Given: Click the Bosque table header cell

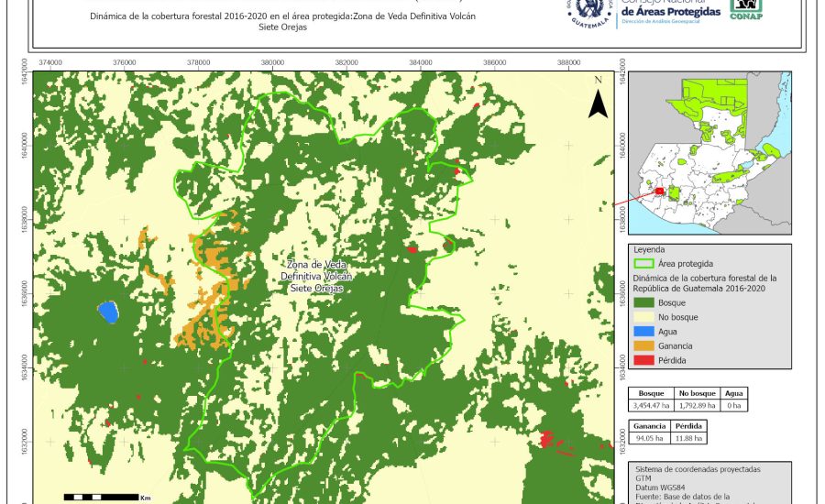Looking at the screenshot, I should tap(650, 392).
